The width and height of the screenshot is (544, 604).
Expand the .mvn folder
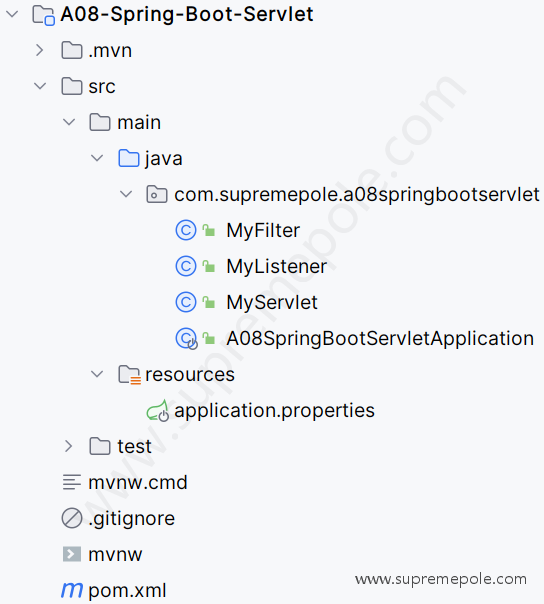[39, 50]
